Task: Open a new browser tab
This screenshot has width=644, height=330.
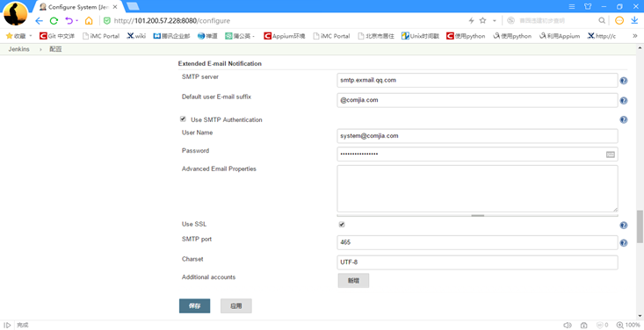Action: coord(133,6)
